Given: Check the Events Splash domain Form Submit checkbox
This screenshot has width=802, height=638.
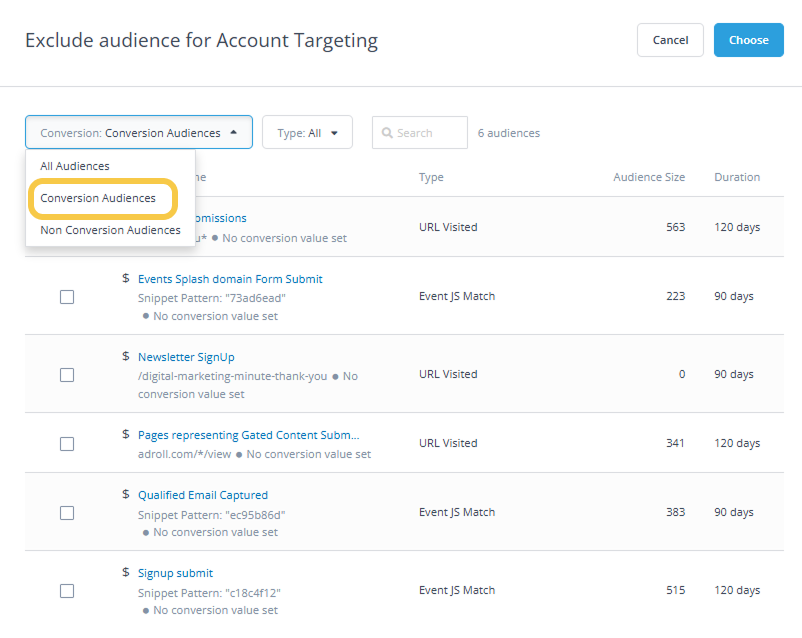Looking at the screenshot, I should click(67, 297).
